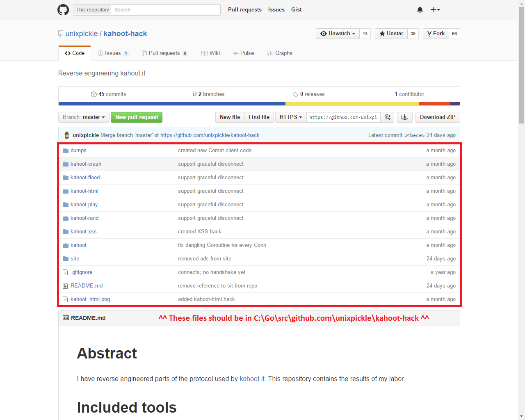Click the New file button
Screen dimensions: 525x420
pos(230,117)
